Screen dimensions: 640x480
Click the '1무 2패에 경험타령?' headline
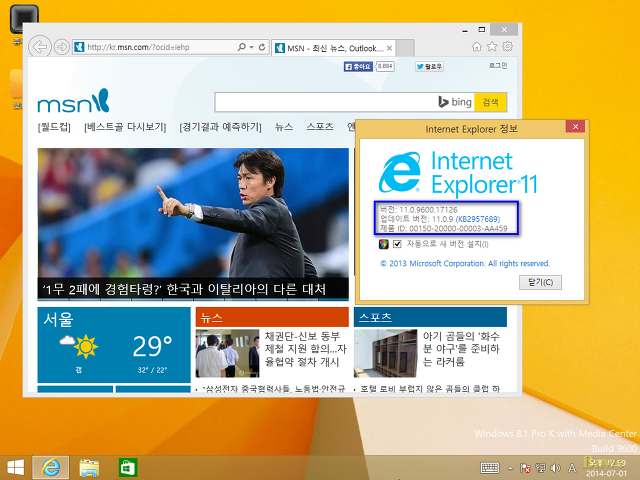[x=184, y=289]
